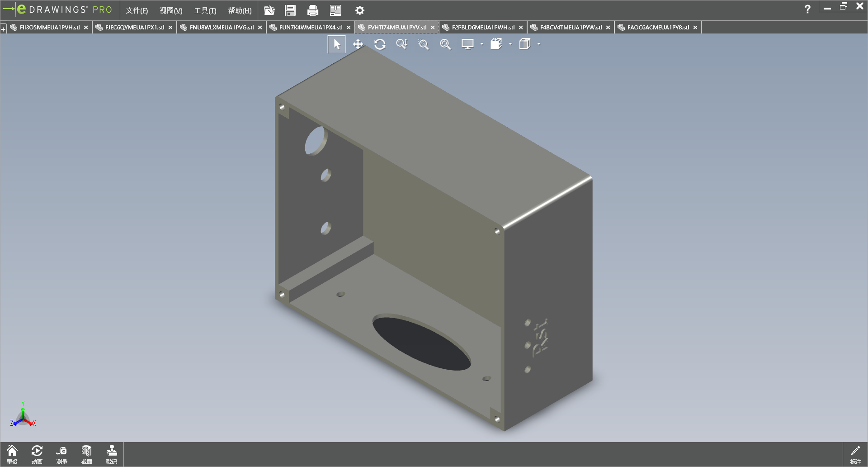Select the Pan (move) tool
Image resolution: width=868 pixels, height=467 pixels.
tap(358, 44)
